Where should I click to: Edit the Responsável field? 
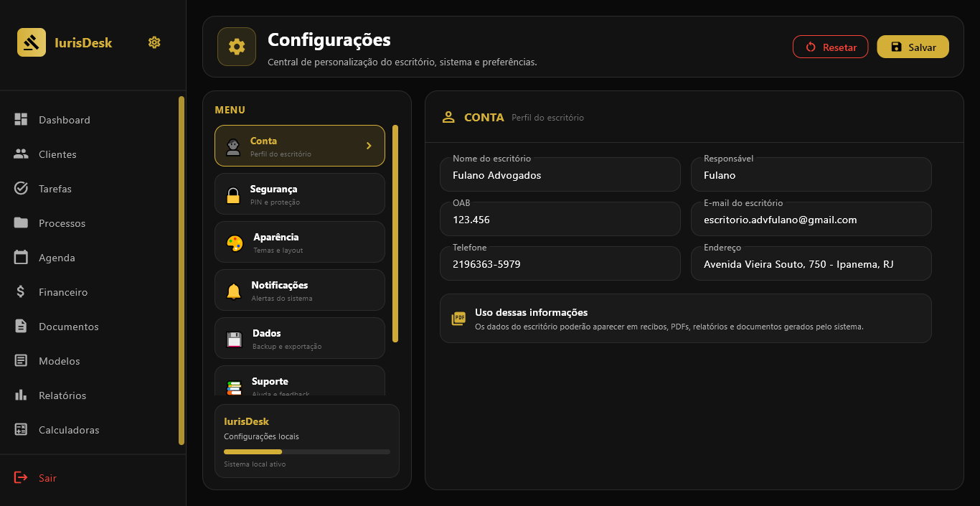811,174
